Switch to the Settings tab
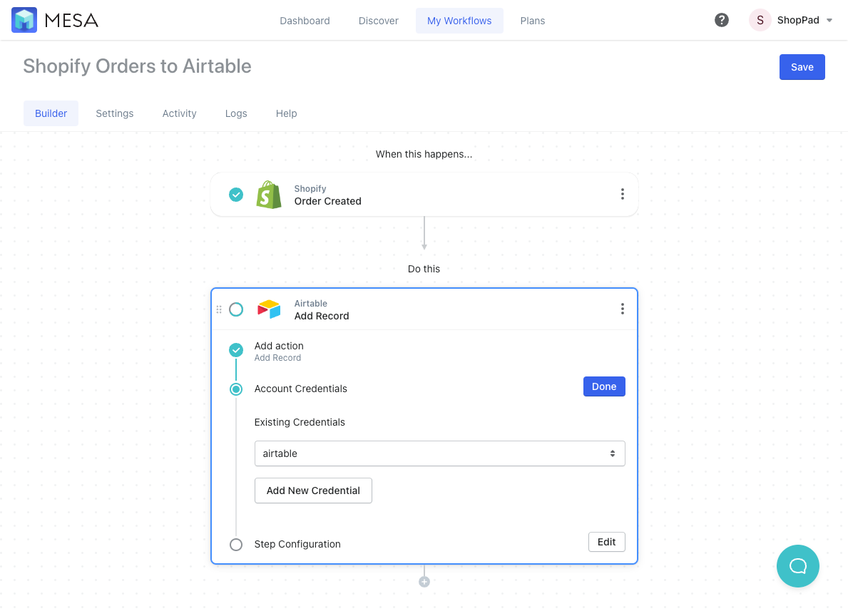The height and width of the screenshot is (616, 848). [115, 113]
